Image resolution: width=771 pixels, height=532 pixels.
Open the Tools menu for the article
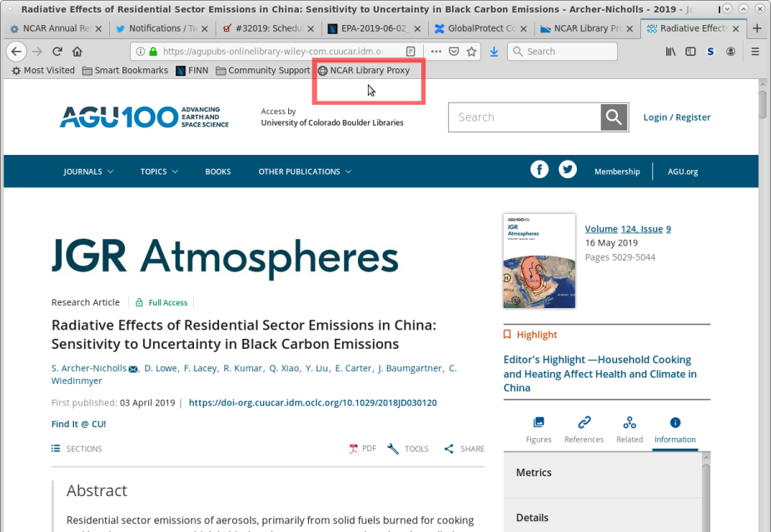[x=408, y=449]
